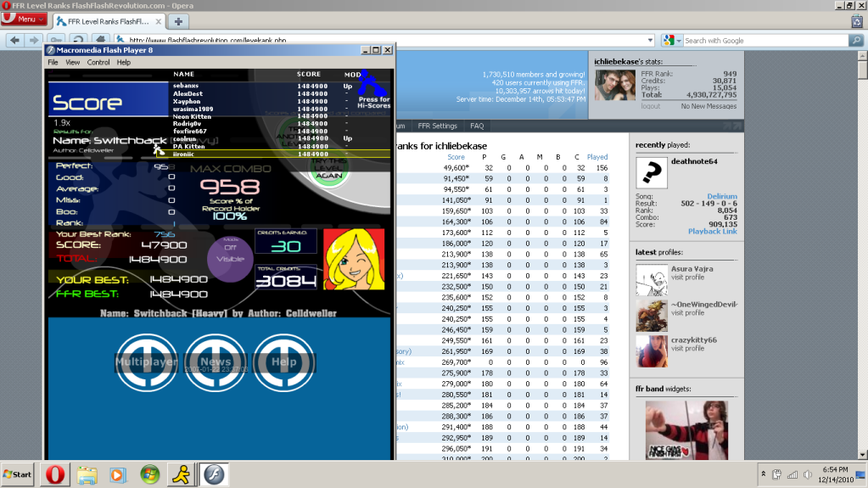The height and width of the screenshot is (488, 868).
Task: Switch to the FFR Settings tab
Action: (x=438, y=126)
